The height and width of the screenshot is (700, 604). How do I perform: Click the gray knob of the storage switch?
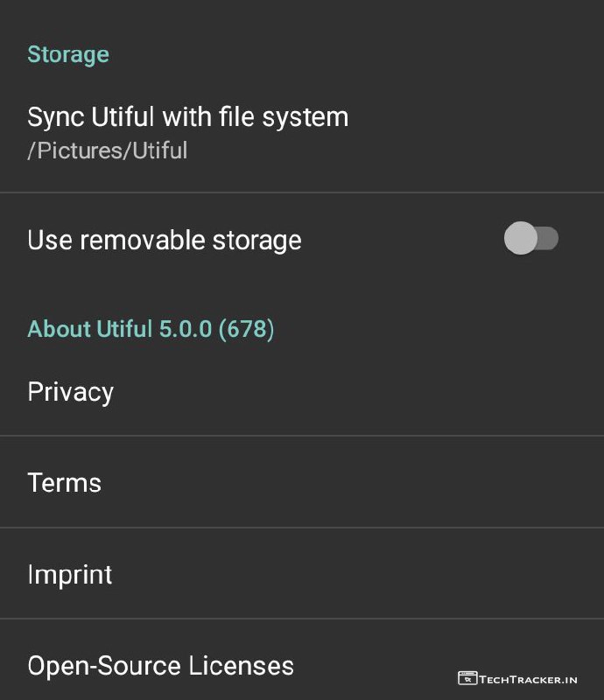tap(520, 239)
